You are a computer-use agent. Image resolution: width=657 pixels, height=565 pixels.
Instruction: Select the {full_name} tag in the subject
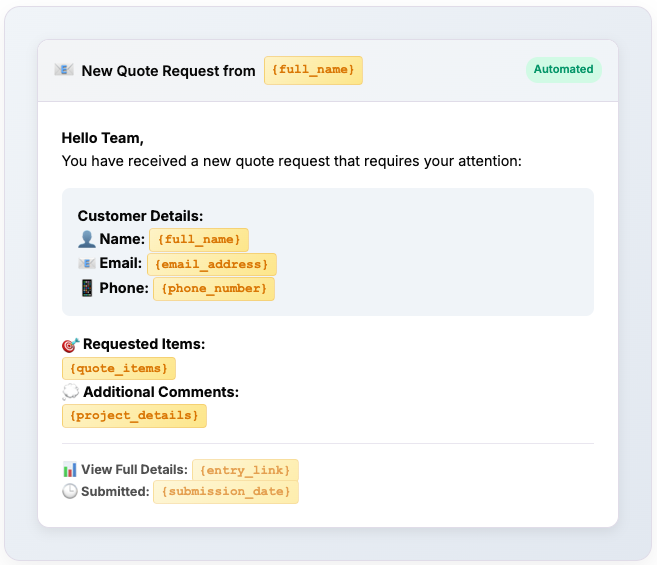(x=313, y=70)
